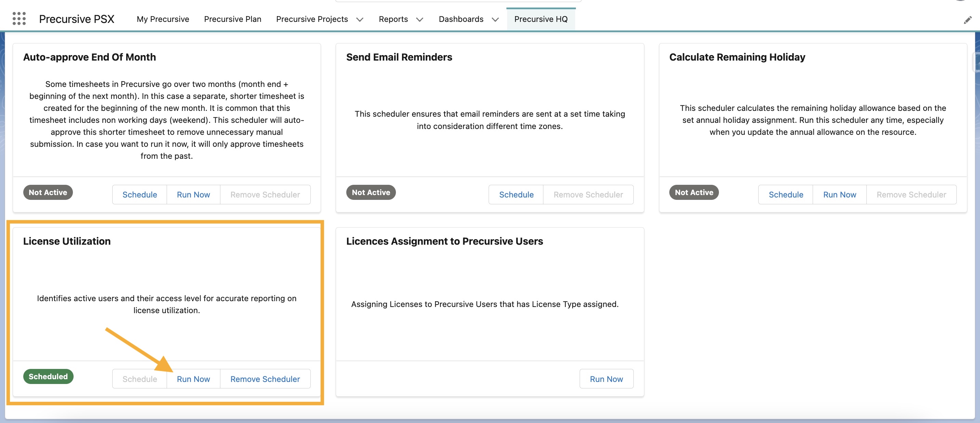
Task: Select the Precursive HQ tab
Action: 541,19
